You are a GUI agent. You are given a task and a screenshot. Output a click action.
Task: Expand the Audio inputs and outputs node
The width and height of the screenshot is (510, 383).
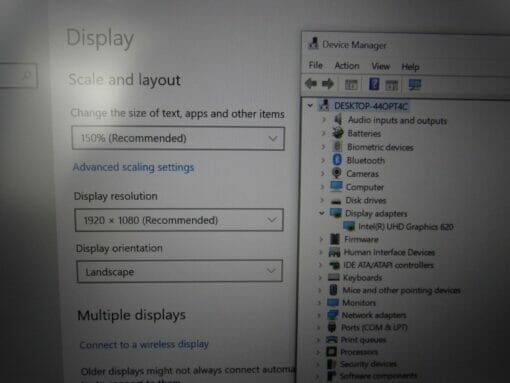(x=323, y=119)
